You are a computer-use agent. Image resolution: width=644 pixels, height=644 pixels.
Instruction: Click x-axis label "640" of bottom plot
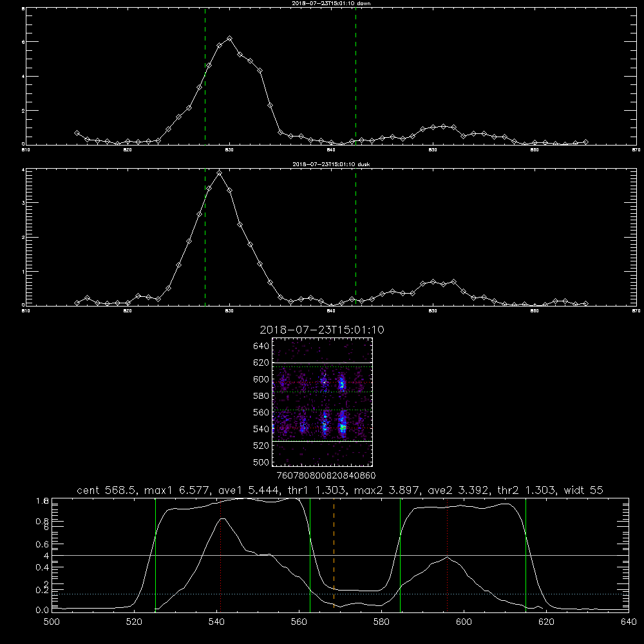tap(629, 622)
